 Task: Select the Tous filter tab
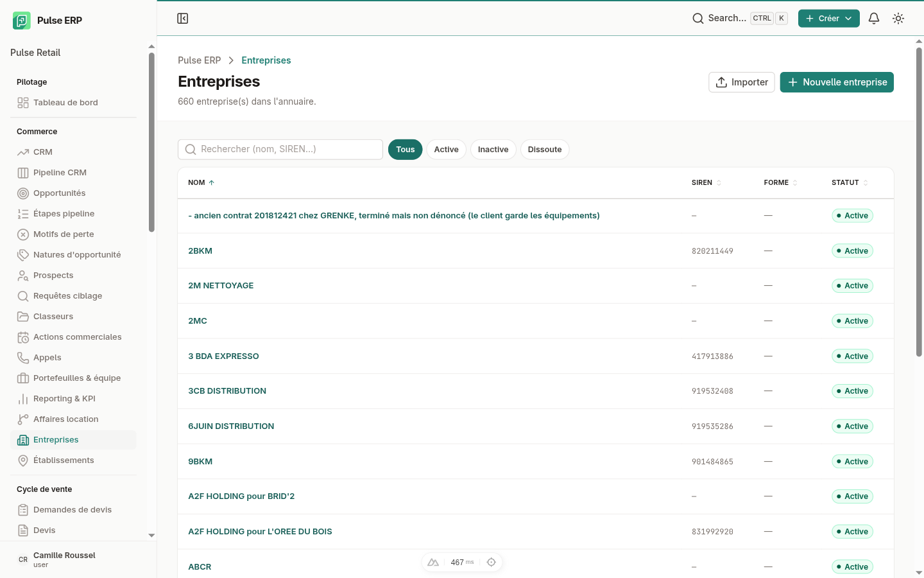tap(405, 150)
